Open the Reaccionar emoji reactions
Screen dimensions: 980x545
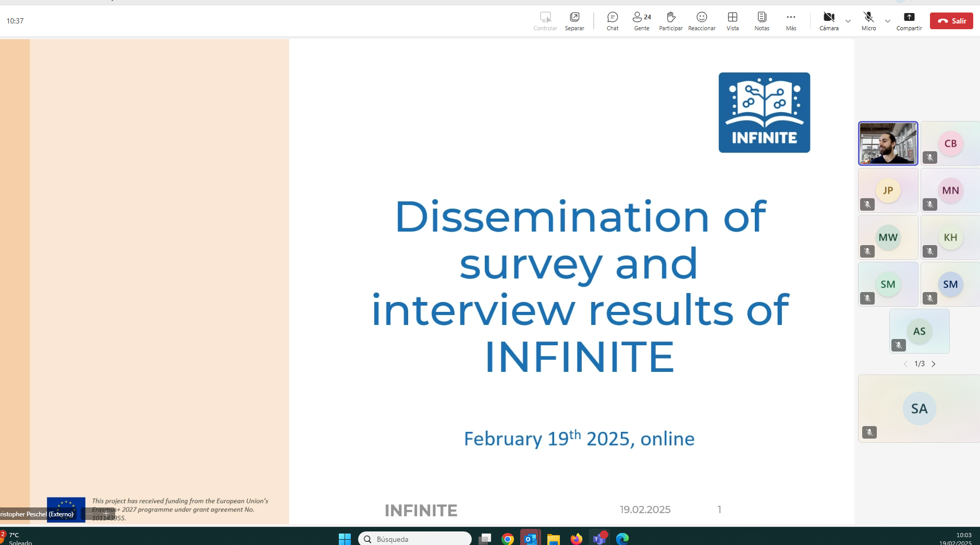[x=702, y=21]
